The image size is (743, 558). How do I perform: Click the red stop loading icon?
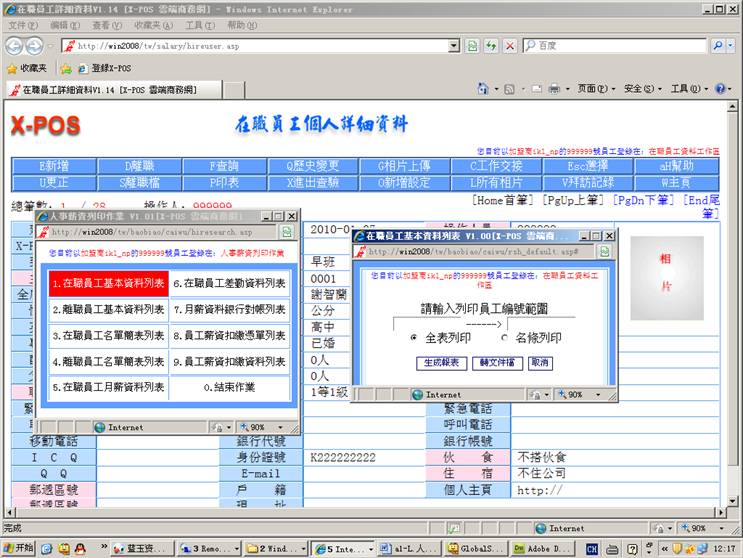point(509,46)
